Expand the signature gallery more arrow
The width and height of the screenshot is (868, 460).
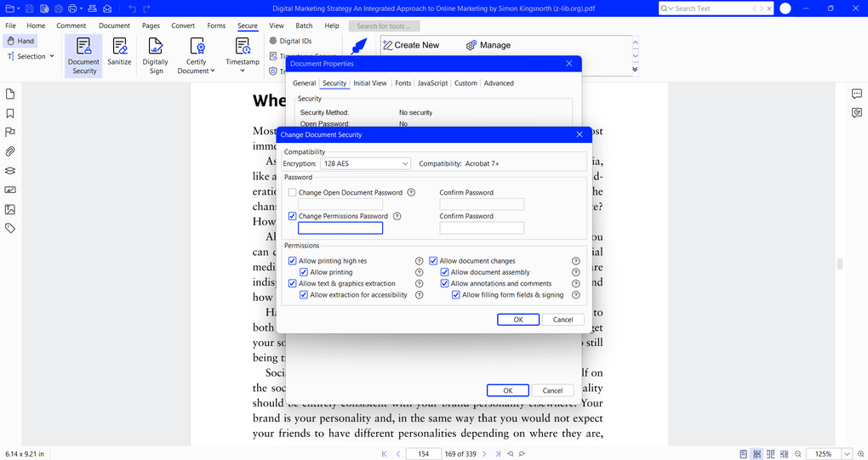[x=635, y=70]
